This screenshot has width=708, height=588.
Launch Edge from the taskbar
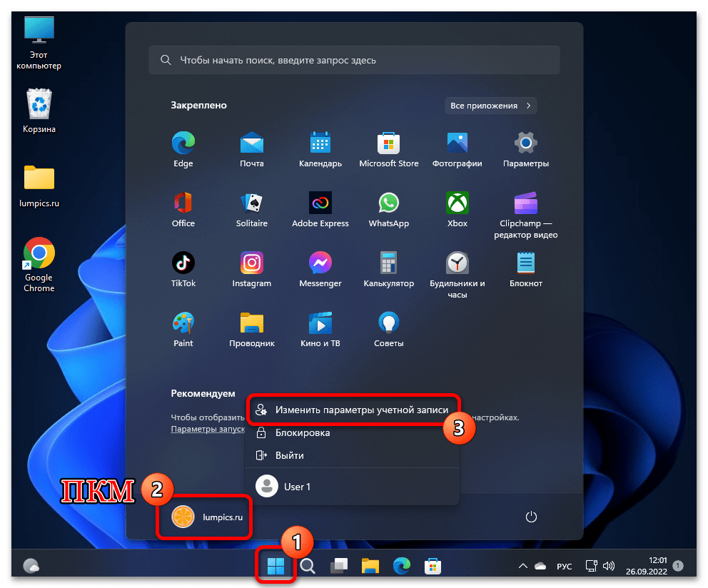tap(401, 565)
